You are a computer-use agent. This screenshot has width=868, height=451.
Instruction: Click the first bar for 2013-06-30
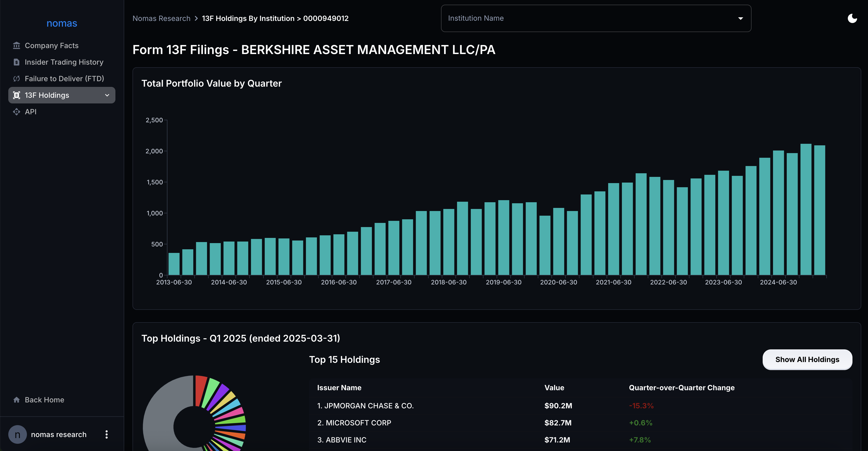[x=174, y=264]
